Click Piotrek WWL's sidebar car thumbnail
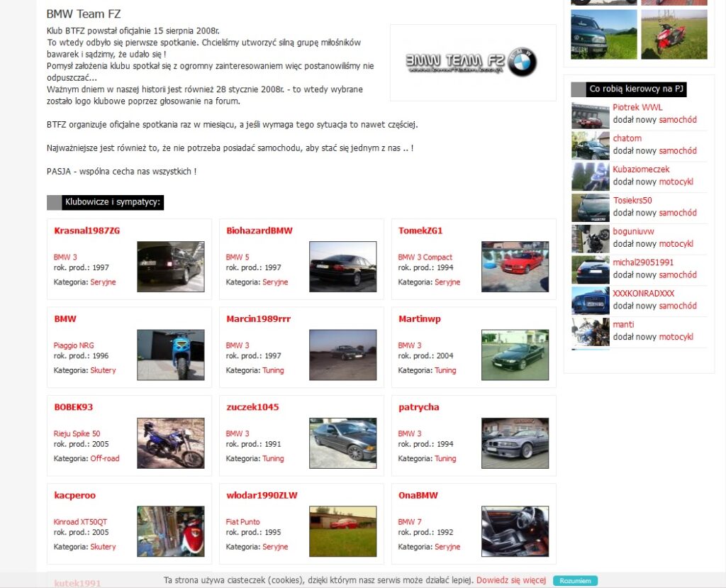Screen dimensions: 726x588 tap(591, 116)
